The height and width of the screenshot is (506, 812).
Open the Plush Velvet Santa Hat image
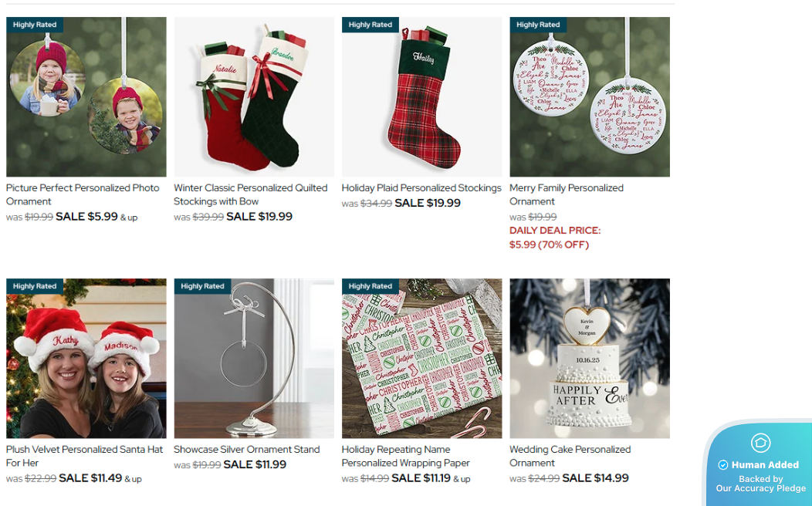tap(86, 359)
